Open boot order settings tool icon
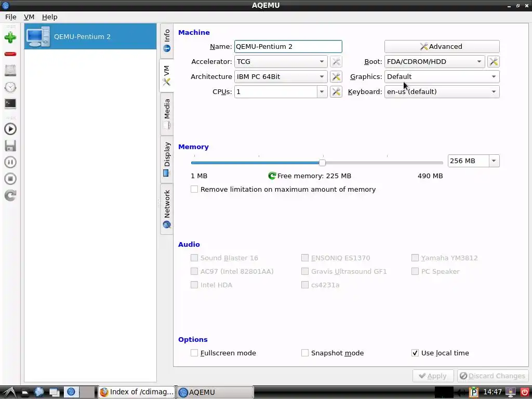The height and width of the screenshot is (399, 532). tap(494, 62)
